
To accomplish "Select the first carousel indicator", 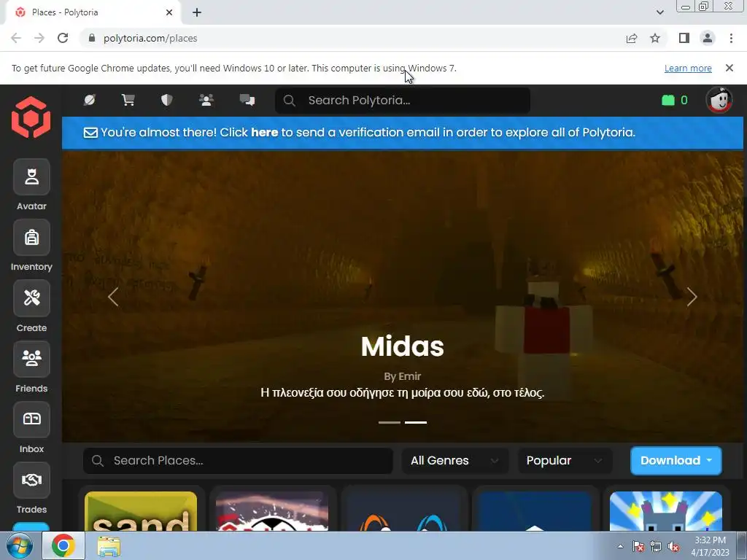I will [x=390, y=422].
